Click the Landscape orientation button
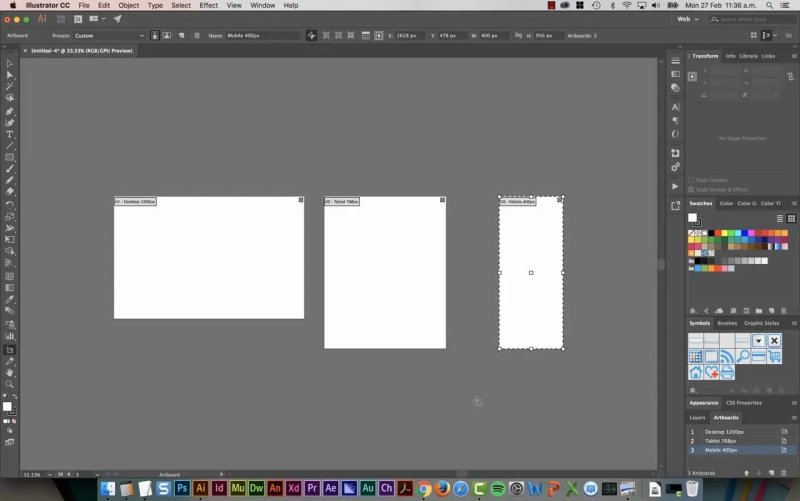800x501 pixels. click(x=167, y=36)
